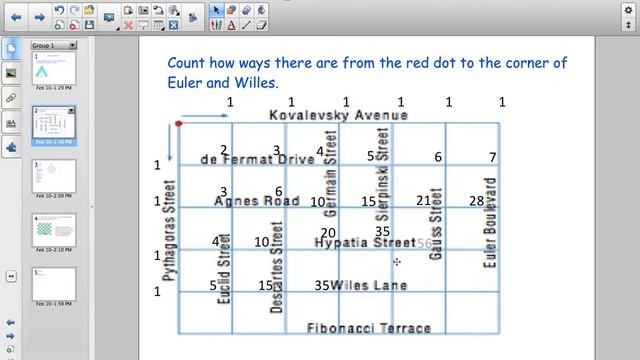Viewport: 640px width, 360px height.
Task: Click the blue instruction text heading
Action: (367, 73)
